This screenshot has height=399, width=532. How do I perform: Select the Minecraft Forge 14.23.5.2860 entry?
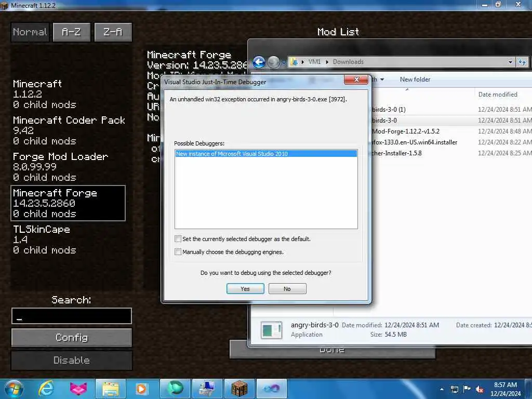[68, 203]
